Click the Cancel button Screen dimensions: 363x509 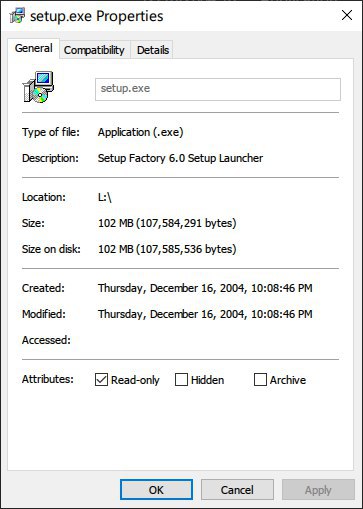[x=237, y=490]
